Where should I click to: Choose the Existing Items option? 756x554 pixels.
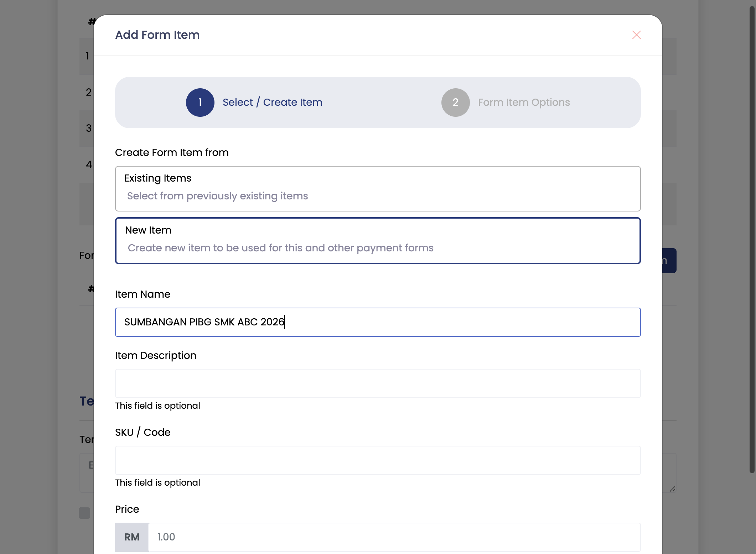tap(378, 189)
